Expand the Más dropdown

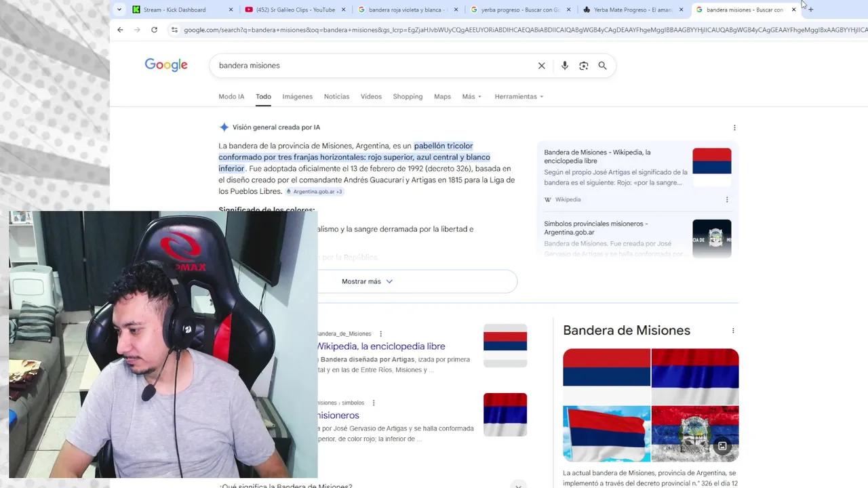[472, 96]
